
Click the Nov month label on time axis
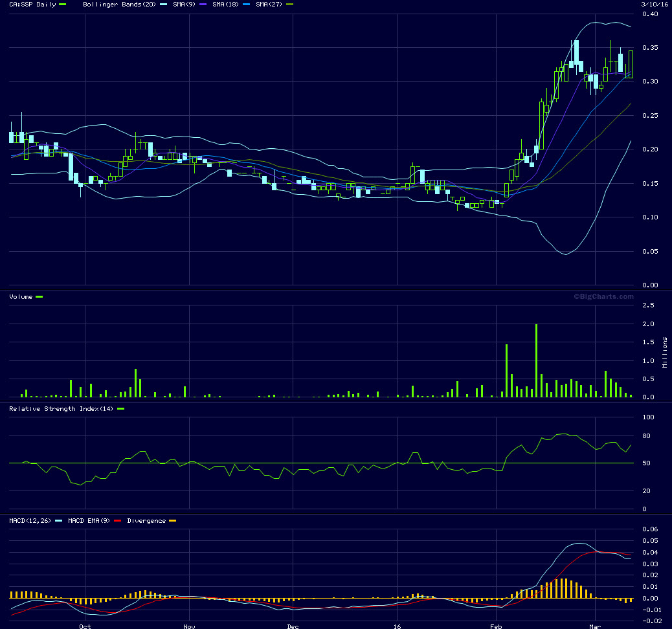[x=189, y=626]
